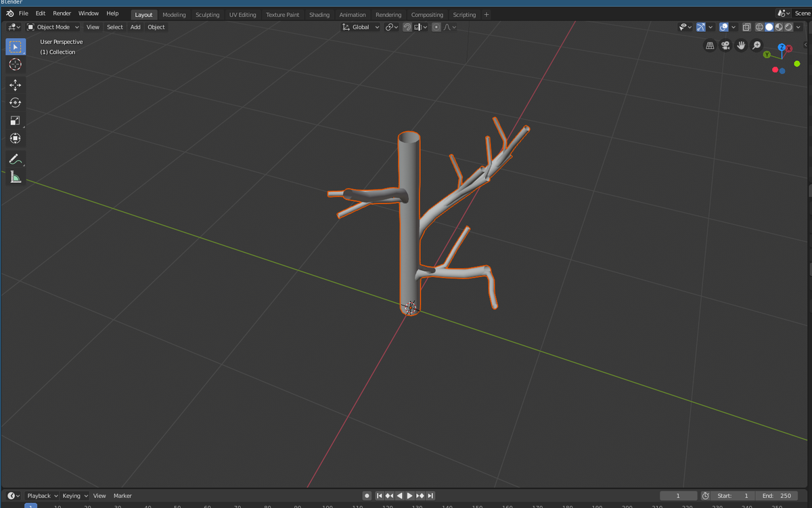Open the Render menu

(x=62, y=14)
